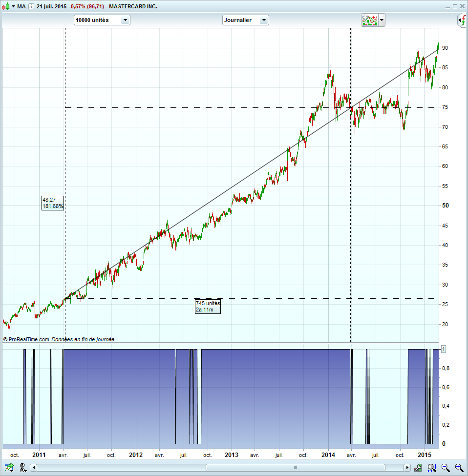Open chart settings wrench icon
Image resolution: width=468 pixels, height=476 pixels.
tap(418, 468)
